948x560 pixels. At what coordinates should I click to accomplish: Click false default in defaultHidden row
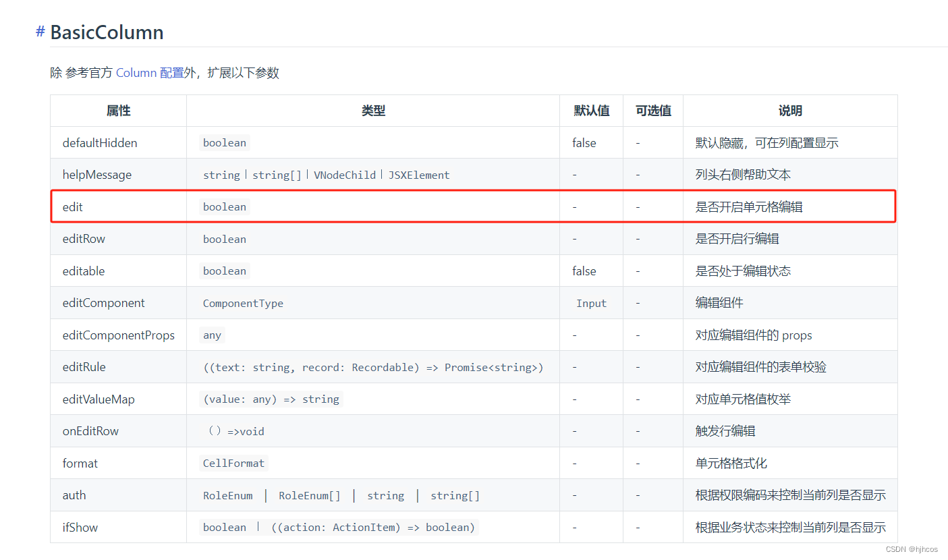(x=584, y=143)
